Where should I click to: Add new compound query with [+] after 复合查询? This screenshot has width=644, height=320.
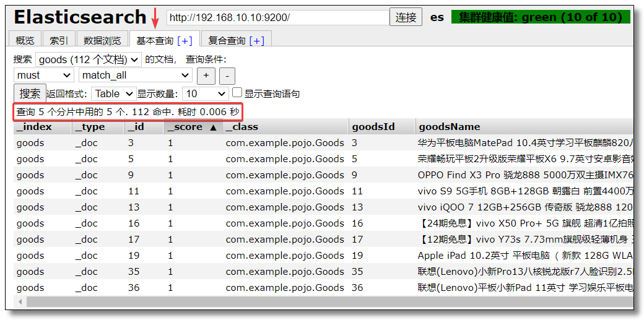point(257,40)
